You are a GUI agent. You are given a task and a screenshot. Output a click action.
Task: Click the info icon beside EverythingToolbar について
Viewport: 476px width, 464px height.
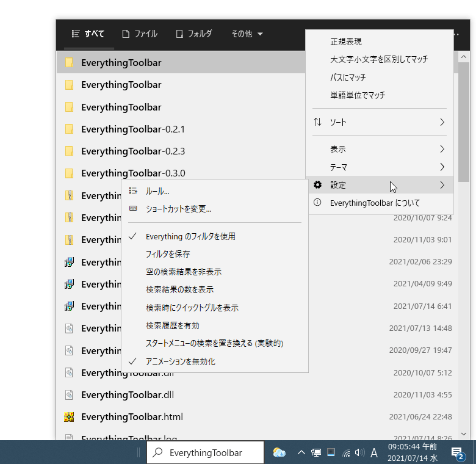(317, 202)
